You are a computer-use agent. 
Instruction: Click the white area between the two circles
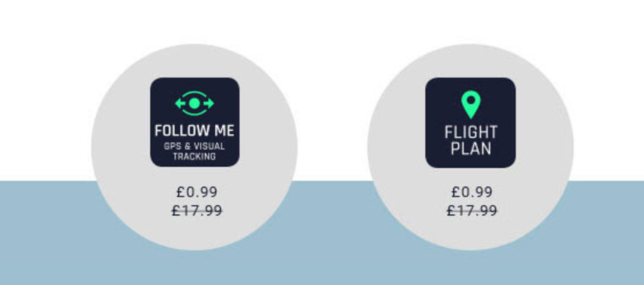pos(332,94)
